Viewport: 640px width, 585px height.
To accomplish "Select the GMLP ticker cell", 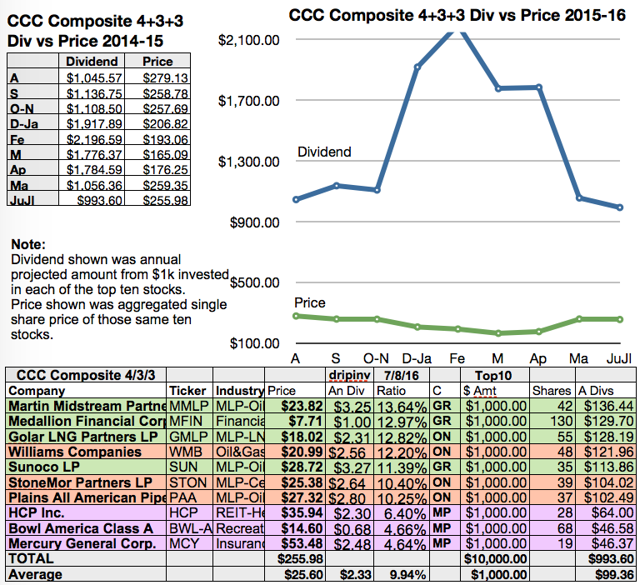I will 189,436.
